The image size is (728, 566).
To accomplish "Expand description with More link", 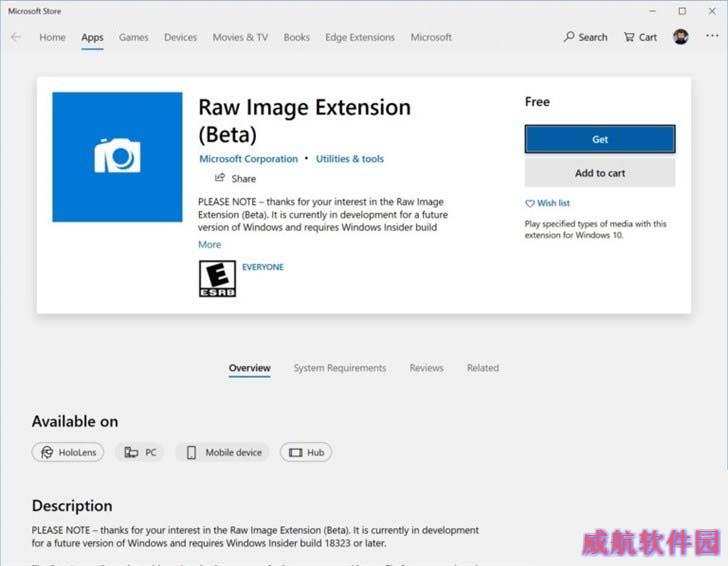I will (209, 244).
